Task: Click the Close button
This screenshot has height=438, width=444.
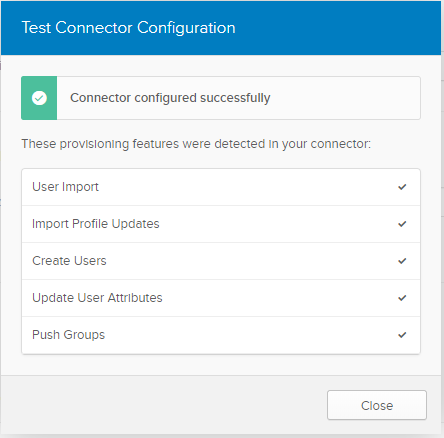Action: (x=377, y=405)
